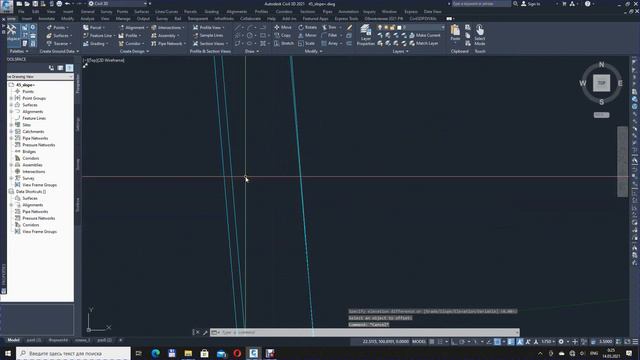
Task: Toggle the layer lock icon in layer dropdown
Action: click(393, 27)
